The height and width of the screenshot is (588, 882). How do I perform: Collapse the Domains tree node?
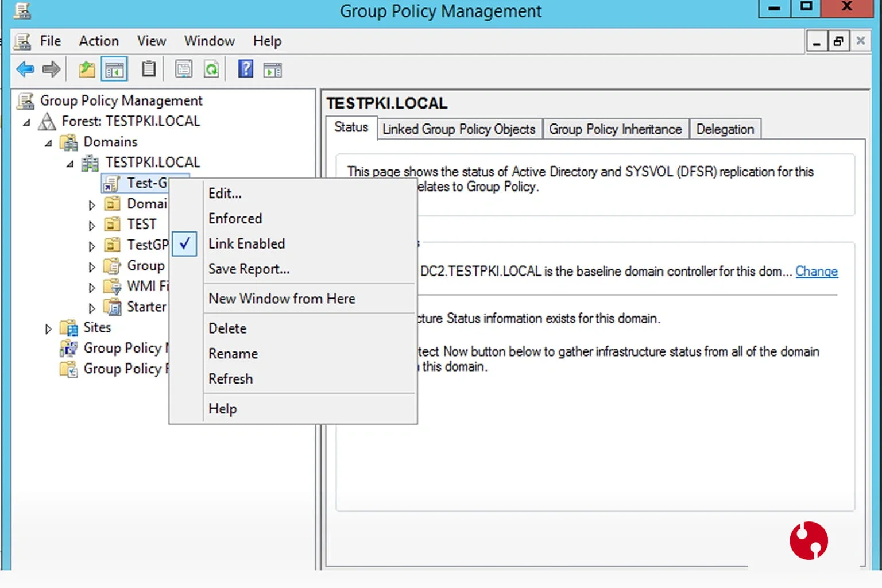click(48, 142)
